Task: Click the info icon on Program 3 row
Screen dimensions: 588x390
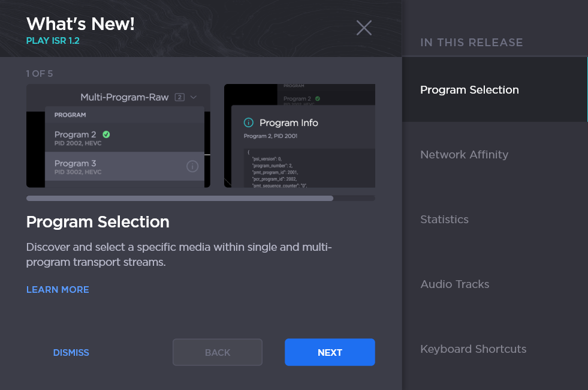Action: (192, 167)
